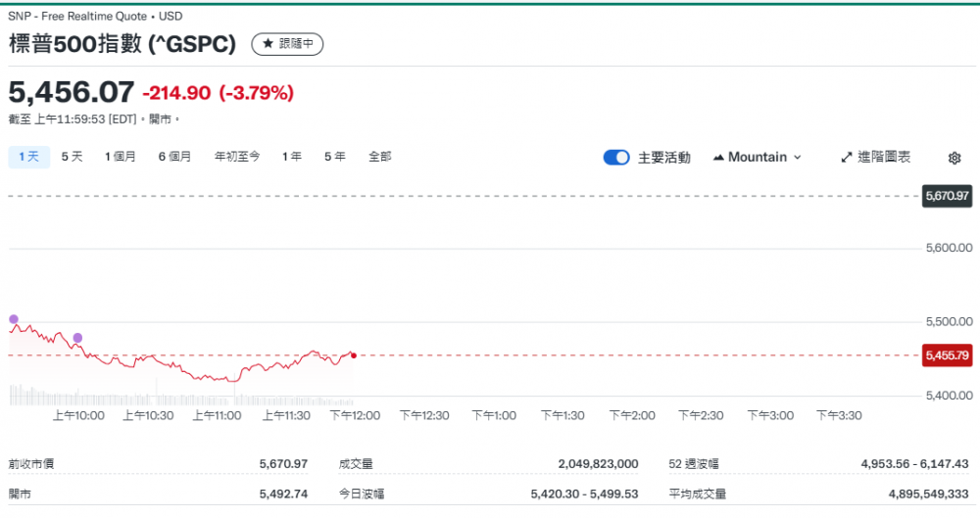This screenshot has width=980, height=518.
Task: Click the 標普500指數 (^GSPC) title
Action: tap(122, 44)
